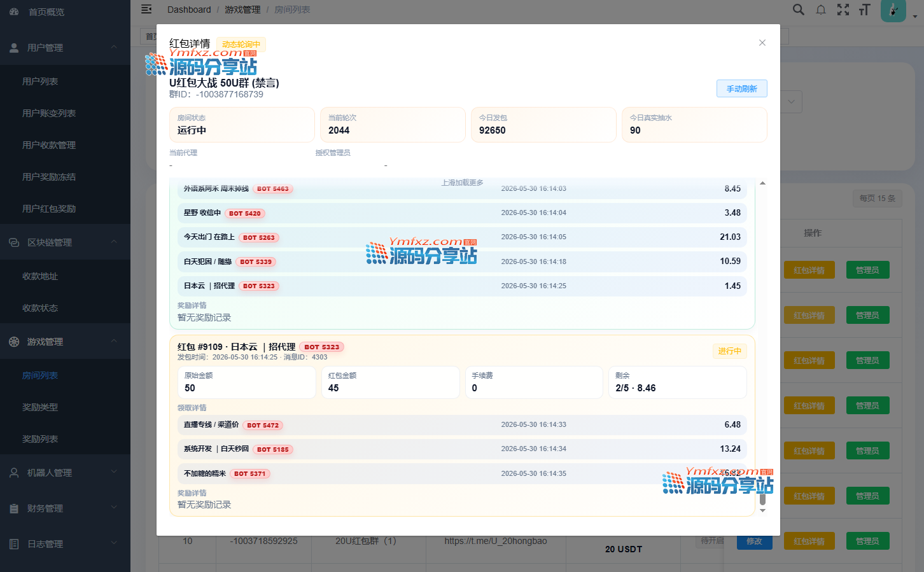Open notifications bell icon
Screen dimensions: 924x572
[x=821, y=10]
